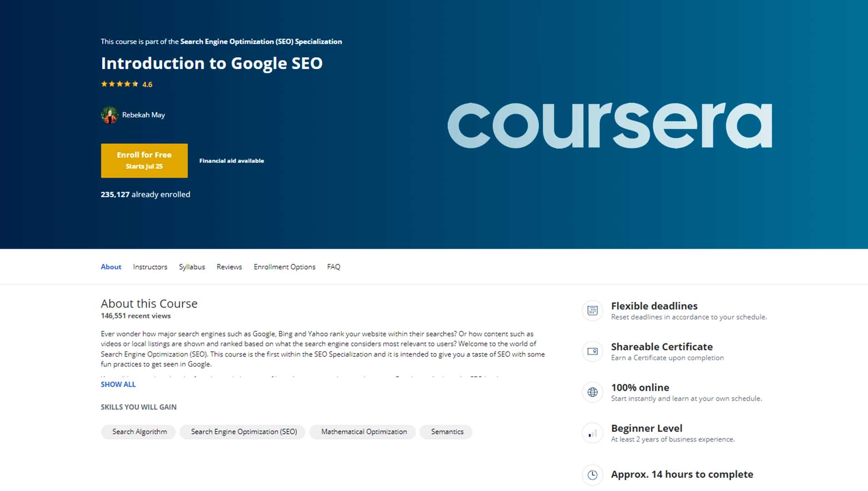Click the Flexible deadlines heading
The image size is (868, 491).
tap(654, 306)
